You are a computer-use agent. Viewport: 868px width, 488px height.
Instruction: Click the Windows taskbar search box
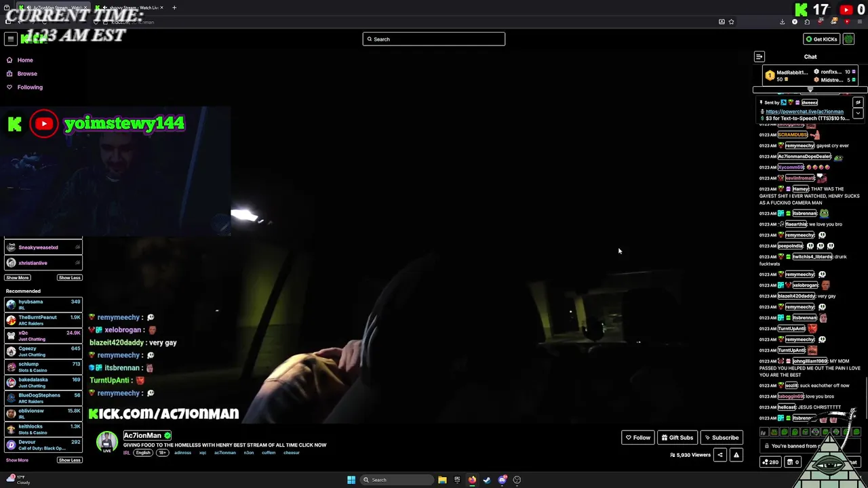(397, 480)
